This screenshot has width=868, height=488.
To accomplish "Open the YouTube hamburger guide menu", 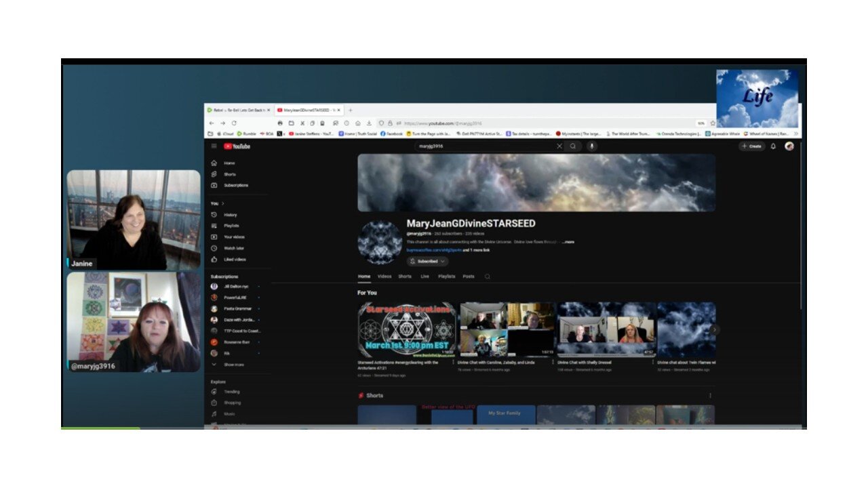I will 214,146.
